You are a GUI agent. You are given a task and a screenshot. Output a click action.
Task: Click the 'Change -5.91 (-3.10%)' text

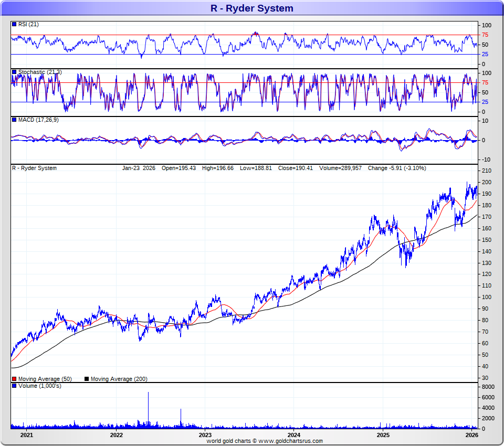pyautogui.click(x=397, y=168)
